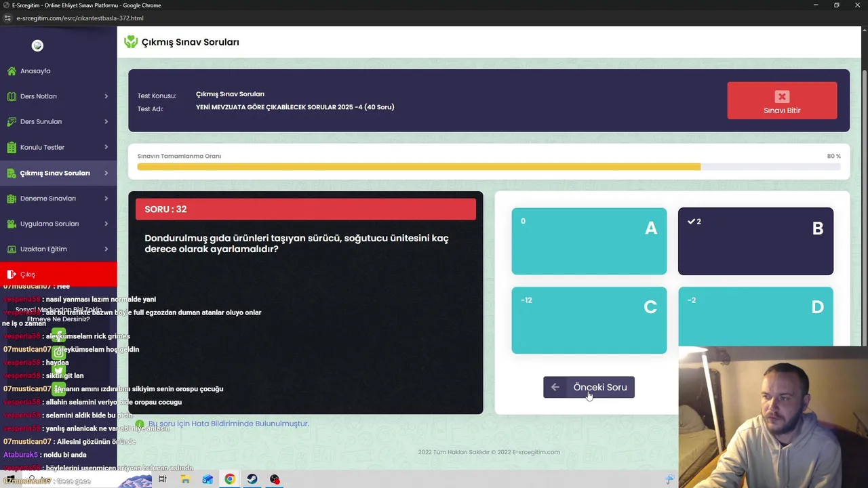
Task: Click the clipboard icon for Konulu Testler
Action: click(x=12, y=147)
